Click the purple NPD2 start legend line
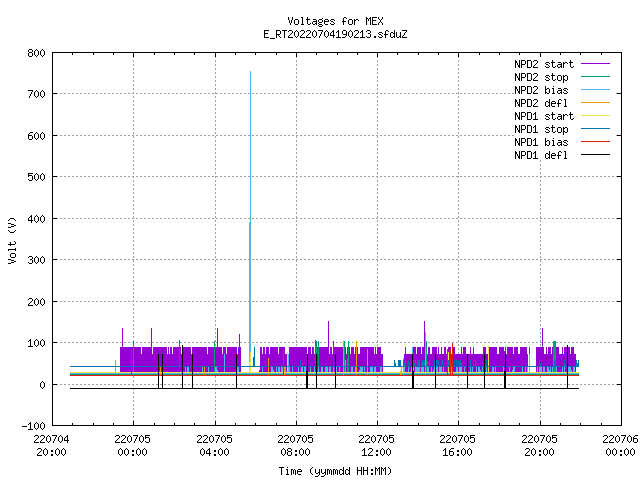Viewport: 640px width, 480px height. (596, 64)
